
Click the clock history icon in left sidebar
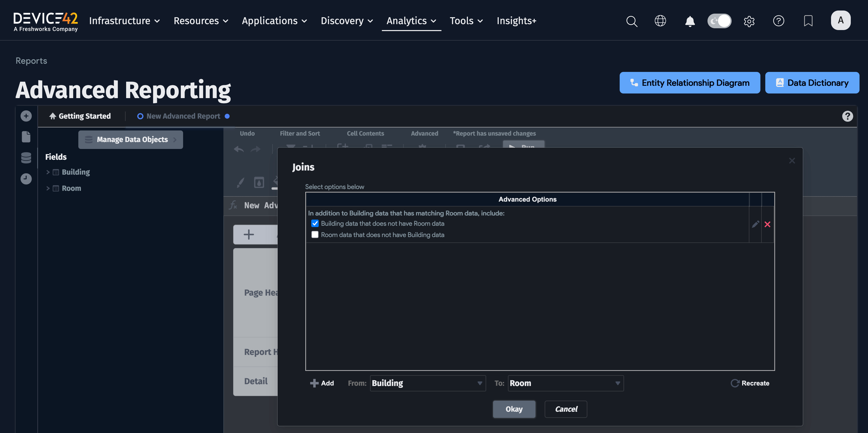(26, 178)
